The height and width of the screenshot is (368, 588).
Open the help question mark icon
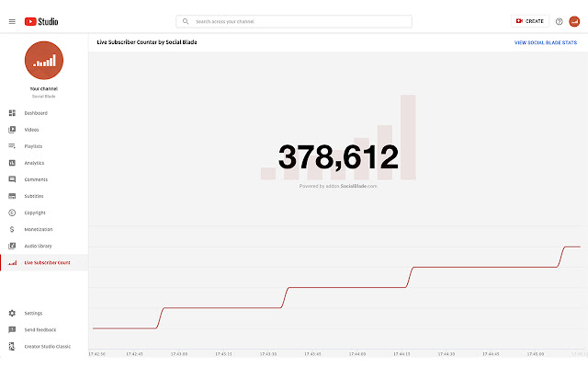pyautogui.click(x=560, y=21)
